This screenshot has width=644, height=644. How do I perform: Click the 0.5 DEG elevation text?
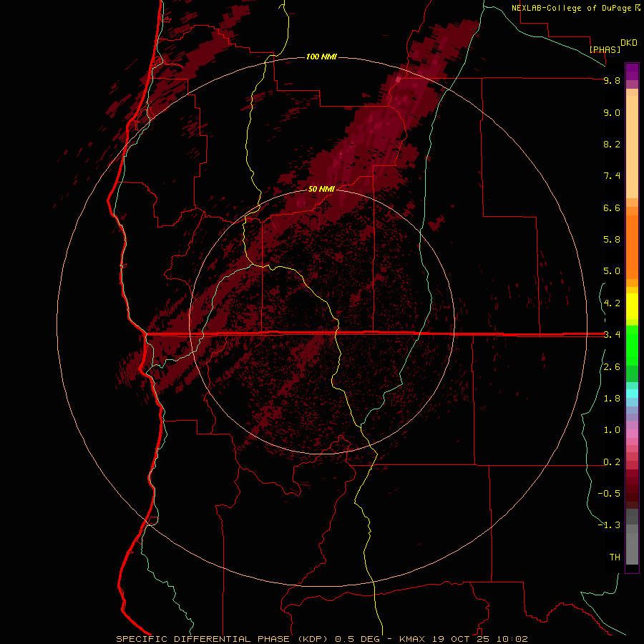point(356,639)
